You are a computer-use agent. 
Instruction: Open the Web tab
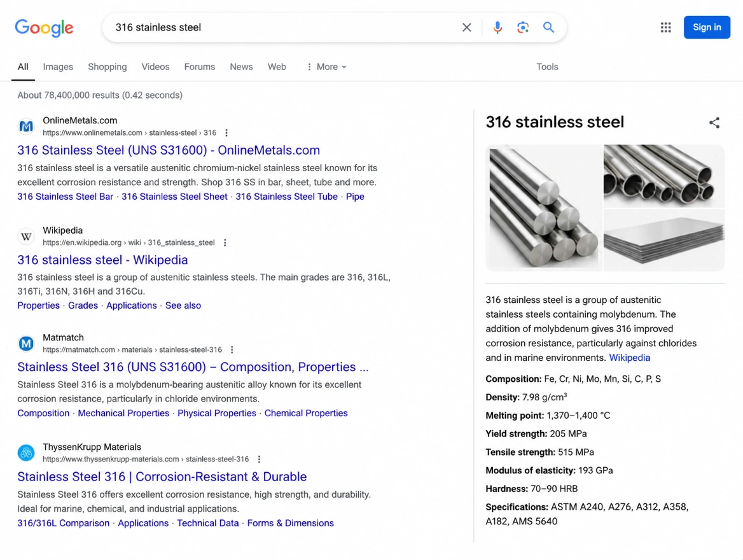point(277,67)
